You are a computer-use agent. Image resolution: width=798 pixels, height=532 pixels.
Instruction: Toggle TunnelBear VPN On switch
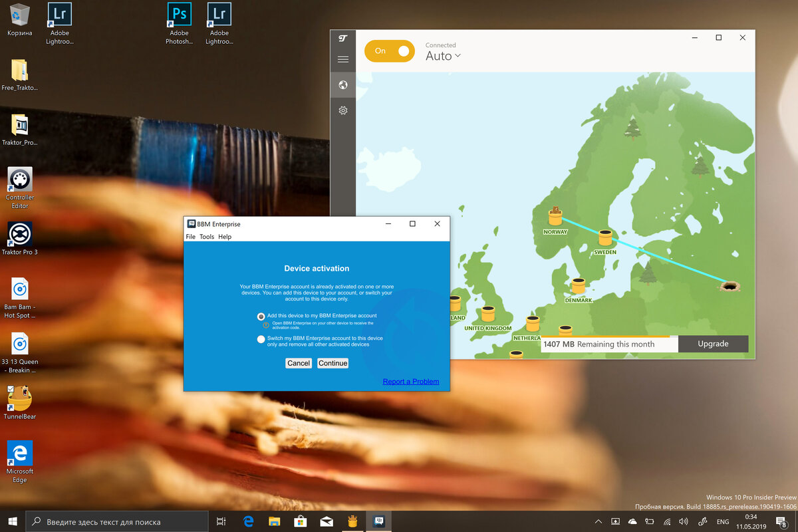pos(390,51)
